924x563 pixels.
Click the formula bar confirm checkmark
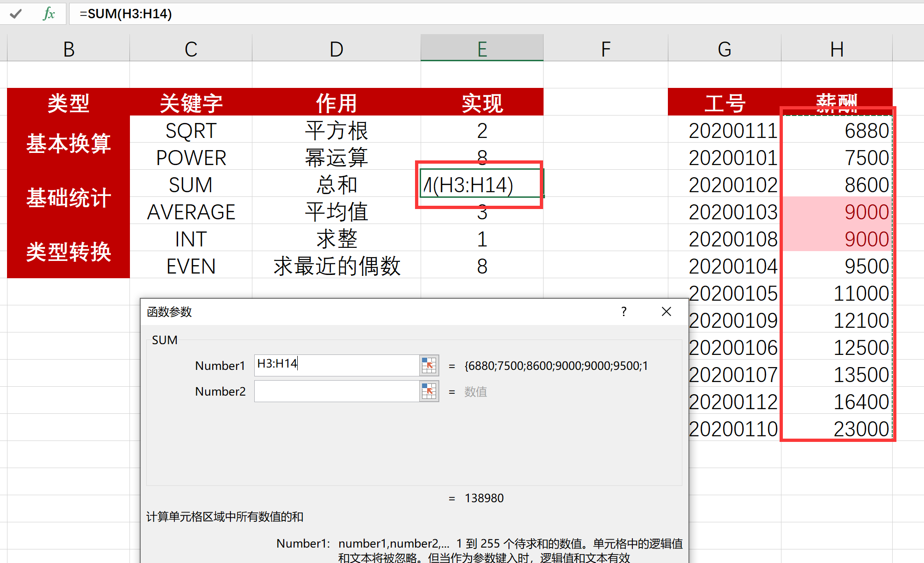pyautogui.click(x=15, y=14)
